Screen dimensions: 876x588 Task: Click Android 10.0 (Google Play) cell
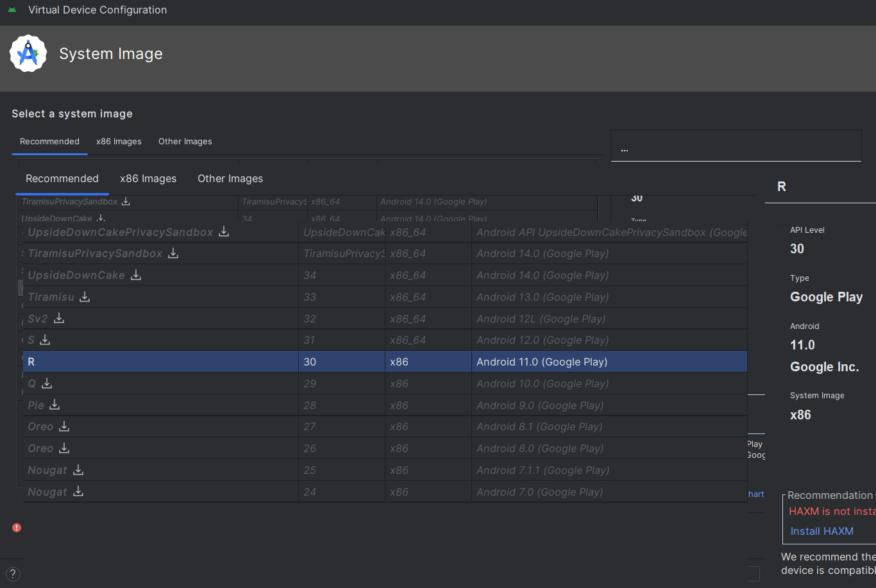(x=609, y=383)
